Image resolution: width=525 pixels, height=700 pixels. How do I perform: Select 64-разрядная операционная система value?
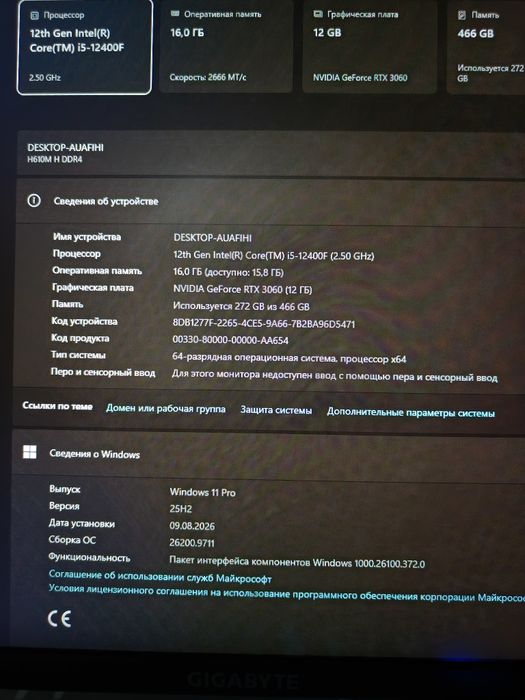(x=289, y=358)
